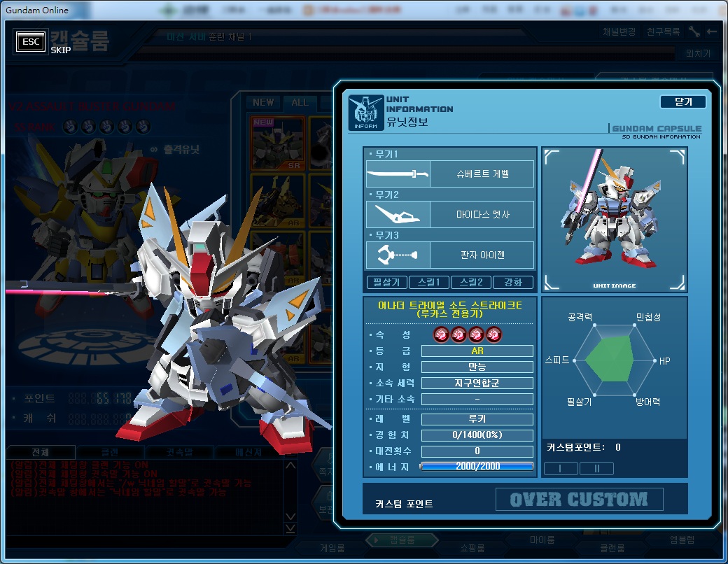
Task: Click the back arrow icon
Action: click(711, 31)
